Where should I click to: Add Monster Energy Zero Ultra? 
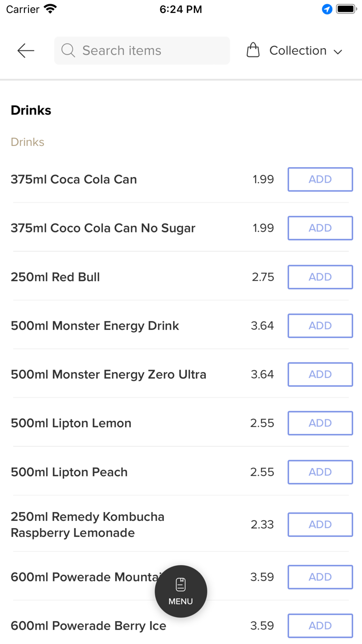pos(320,374)
